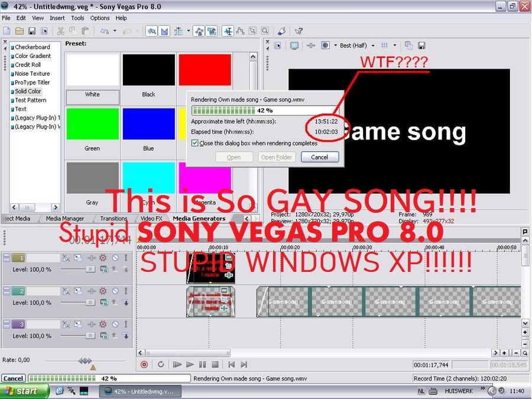Toggle Loop Playback transport button
Screen dimensions: 532x399
161,364
